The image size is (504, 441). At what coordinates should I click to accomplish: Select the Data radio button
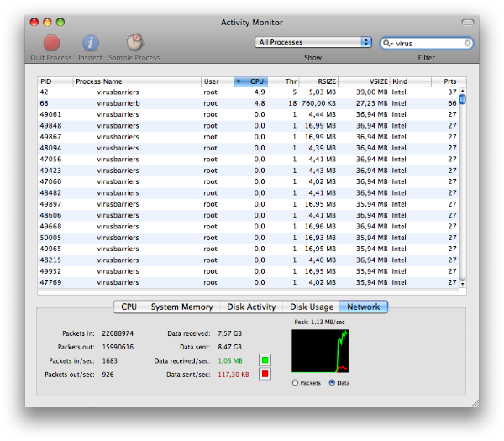[x=332, y=382]
